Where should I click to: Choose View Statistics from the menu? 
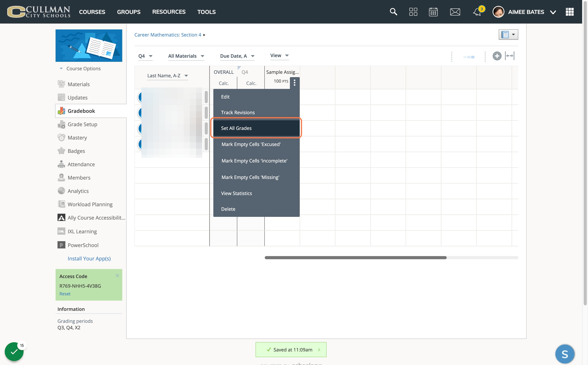(256, 193)
